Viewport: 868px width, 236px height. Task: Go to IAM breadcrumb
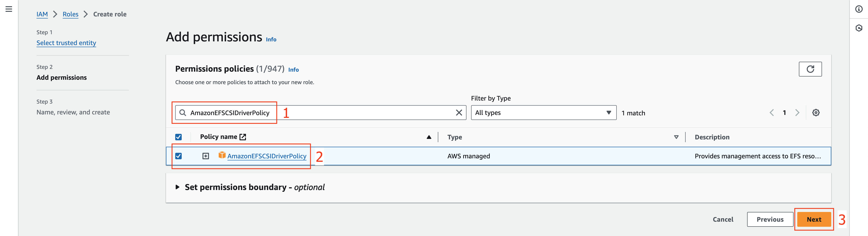coord(42,14)
